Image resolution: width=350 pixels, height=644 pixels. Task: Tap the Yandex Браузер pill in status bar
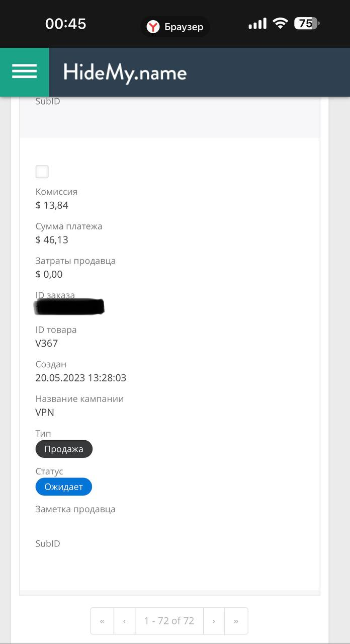coord(175,27)
